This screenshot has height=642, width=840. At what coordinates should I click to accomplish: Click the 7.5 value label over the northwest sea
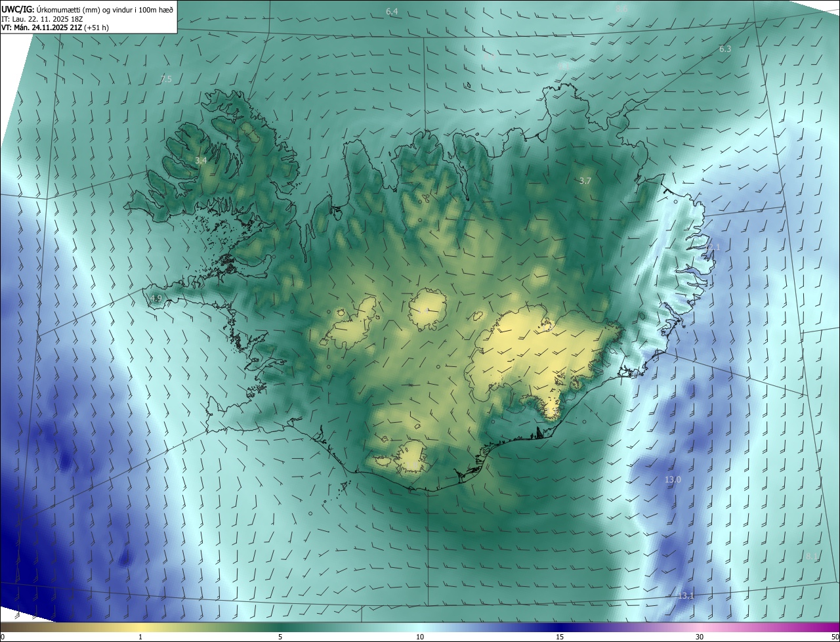point(166,79)
